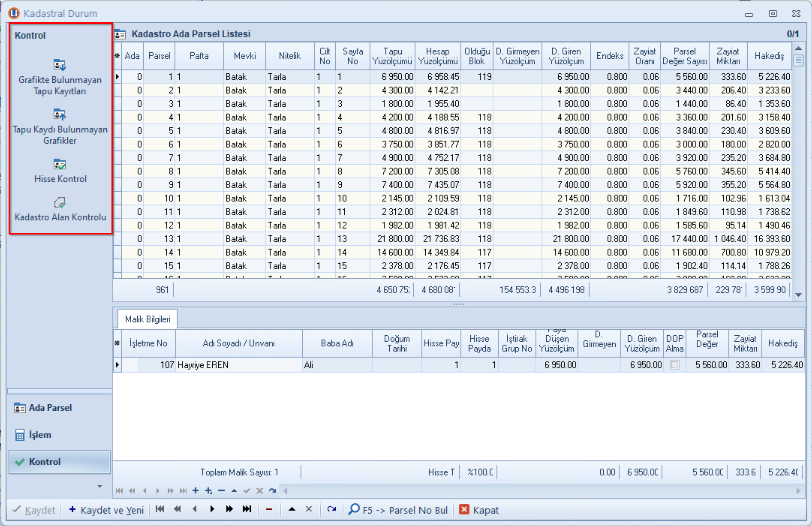Click the Hisse Pay column header in the owner grid

pyautogui.click(x=441, y=343)
